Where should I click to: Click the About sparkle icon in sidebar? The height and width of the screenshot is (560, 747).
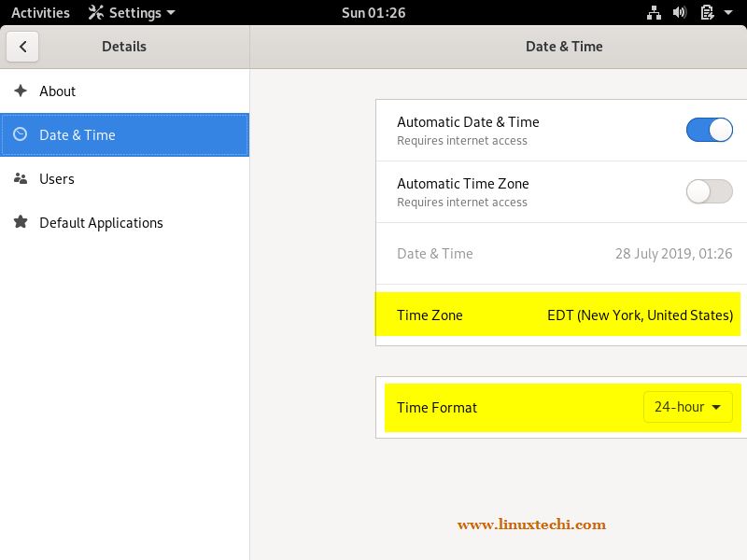tap(21, 91)
